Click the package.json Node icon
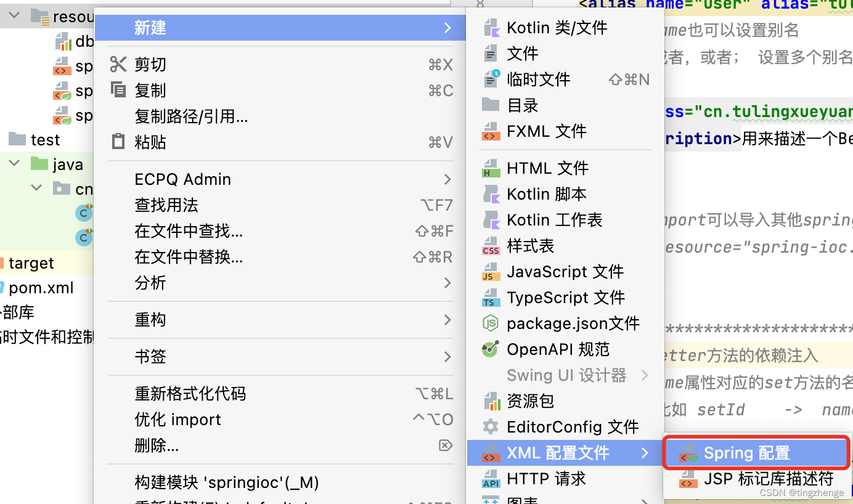Image resolution: width=853 pixels, height=504 pixels. coord(491,323)
